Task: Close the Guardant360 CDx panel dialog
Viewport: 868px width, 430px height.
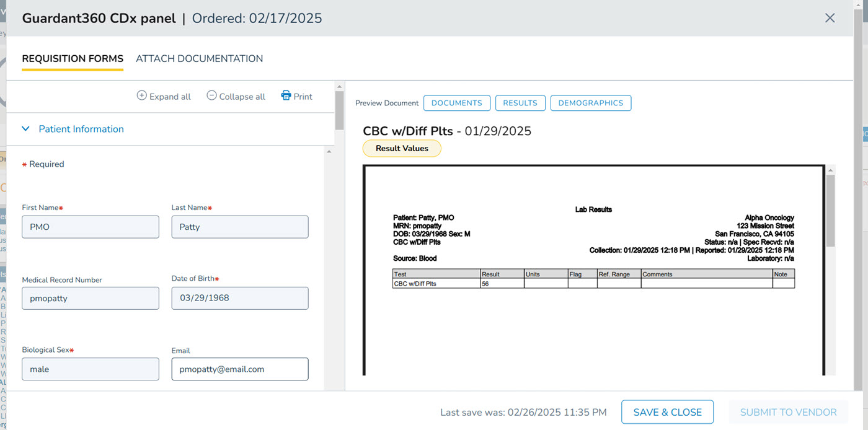Action: (830, 18)
